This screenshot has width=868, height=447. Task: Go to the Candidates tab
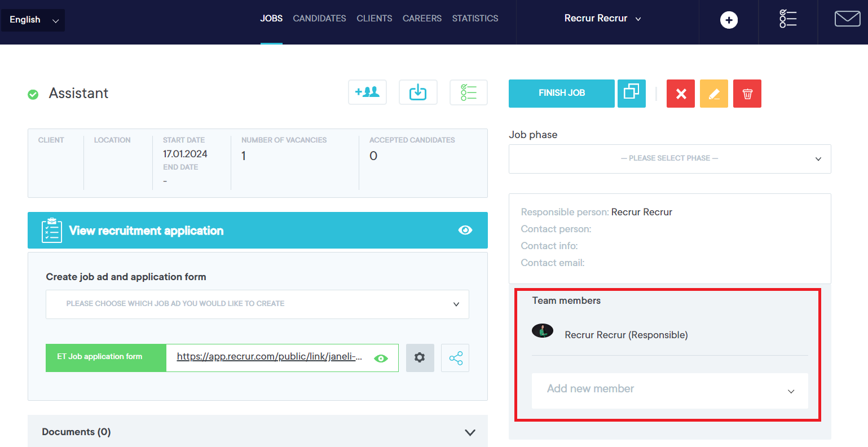tap(319, 19)
